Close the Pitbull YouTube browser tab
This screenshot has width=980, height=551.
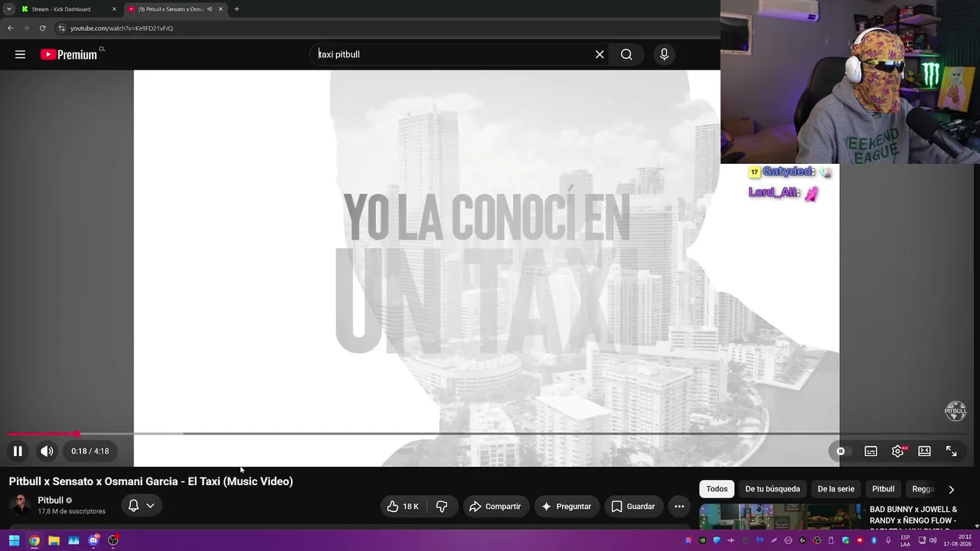[x=220, y=9]
